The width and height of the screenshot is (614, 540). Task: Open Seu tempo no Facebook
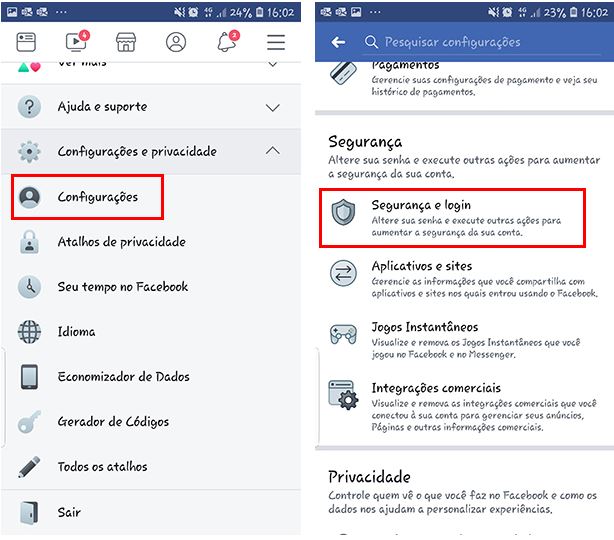[x=151, y=287]
